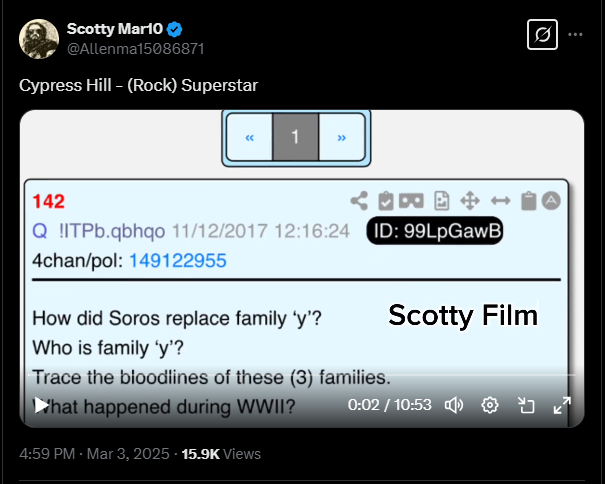Open the post's more options menu

click(x=575, y=34)
